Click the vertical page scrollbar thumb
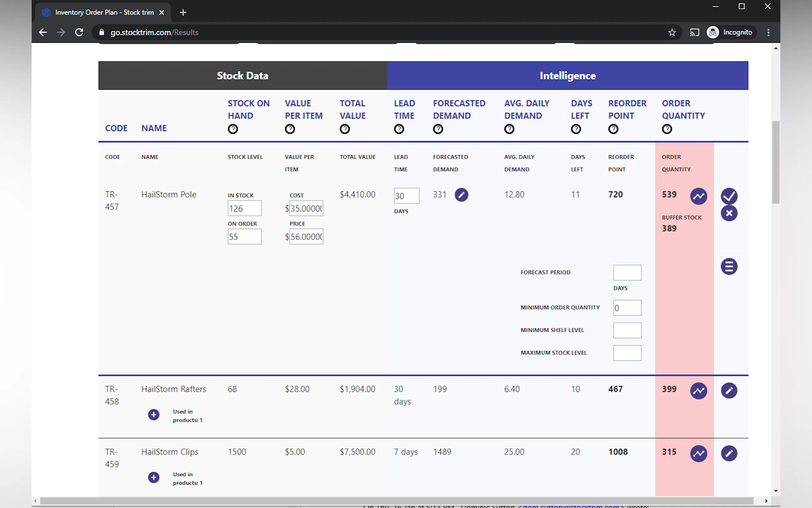The height and width of the screenshot is (508, 812). (x=776, y=162)
